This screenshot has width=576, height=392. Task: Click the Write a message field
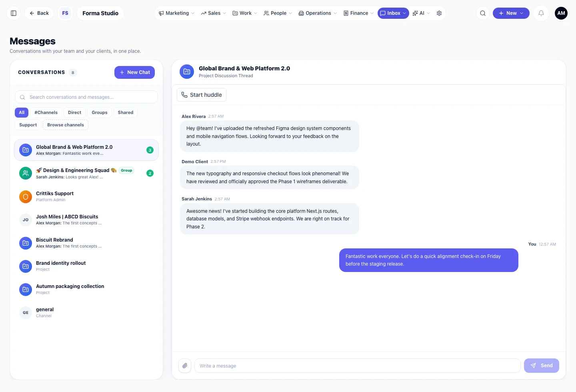358,366
